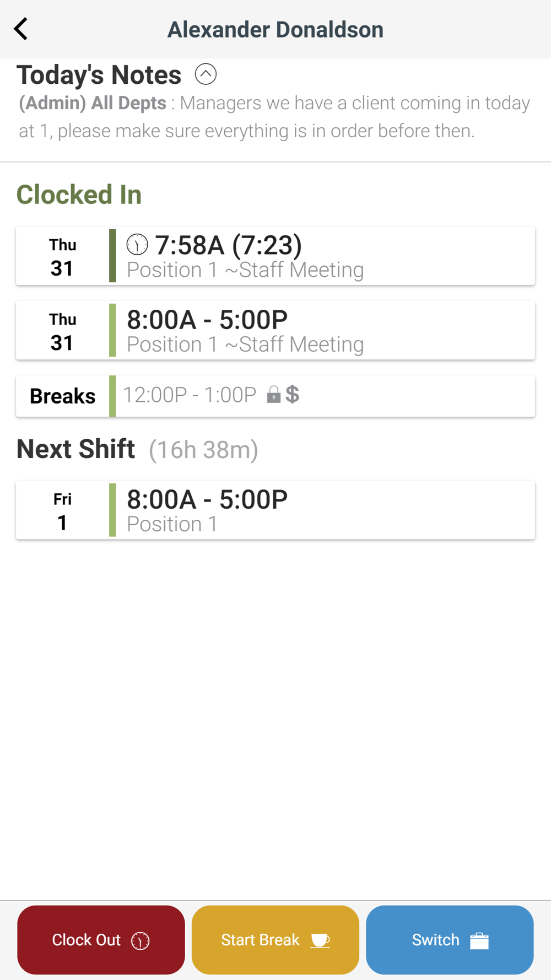Click the clock icon beside 7:58A
Viewport: 551px width, 980px height.
pos(137,244)
